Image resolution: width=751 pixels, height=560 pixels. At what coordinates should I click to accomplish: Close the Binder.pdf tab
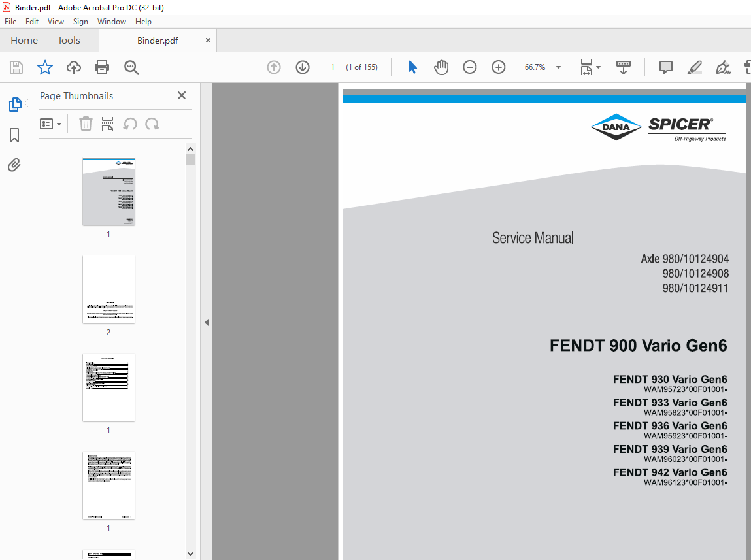coord(208,41)
